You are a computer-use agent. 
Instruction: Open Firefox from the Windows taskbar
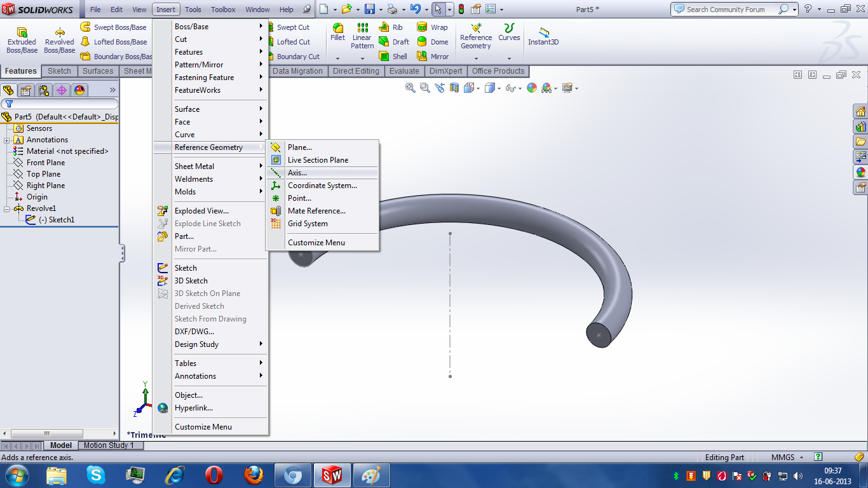click(x=254, y=475)
